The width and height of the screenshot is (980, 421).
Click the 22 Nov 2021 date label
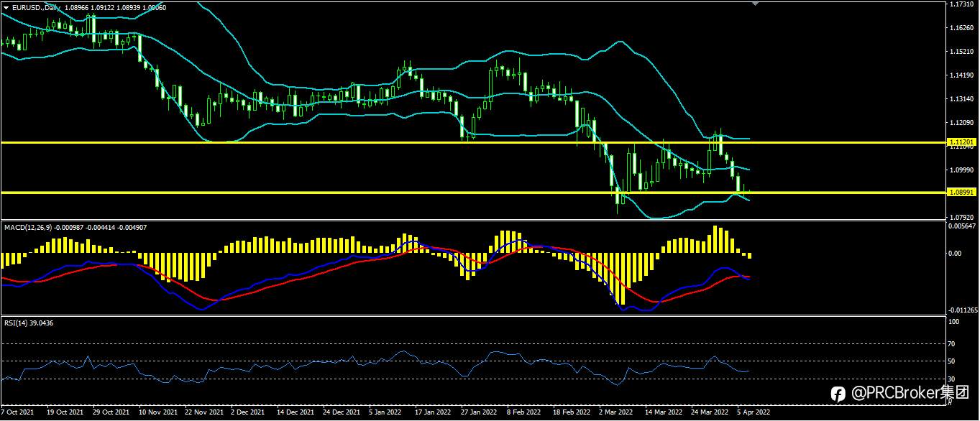(204, 413)
